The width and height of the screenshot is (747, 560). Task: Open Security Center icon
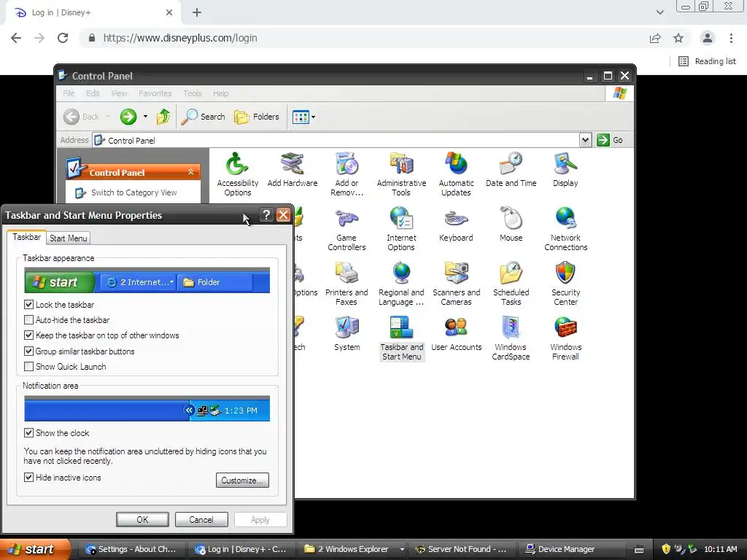[565, 284]
